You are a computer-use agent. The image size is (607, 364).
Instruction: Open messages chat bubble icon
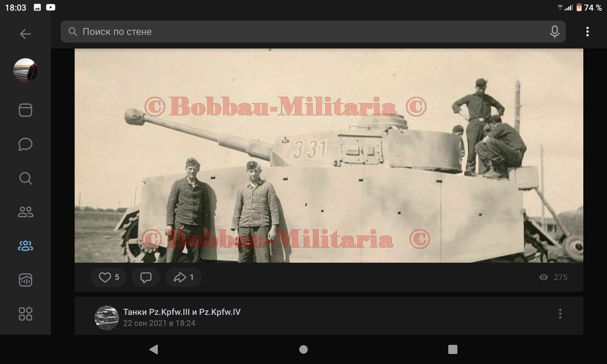tap(25, 144)
